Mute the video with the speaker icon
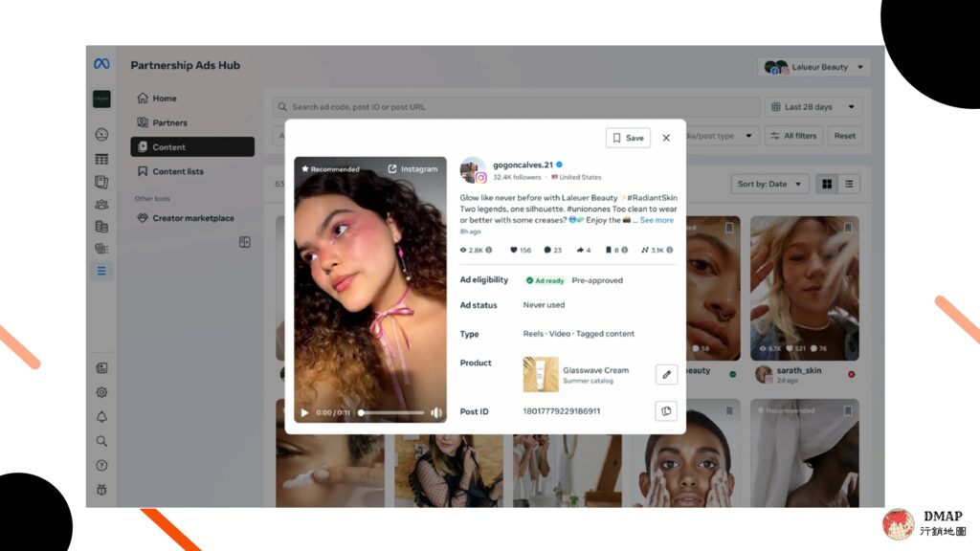980x551 pixels. [436, 412]
